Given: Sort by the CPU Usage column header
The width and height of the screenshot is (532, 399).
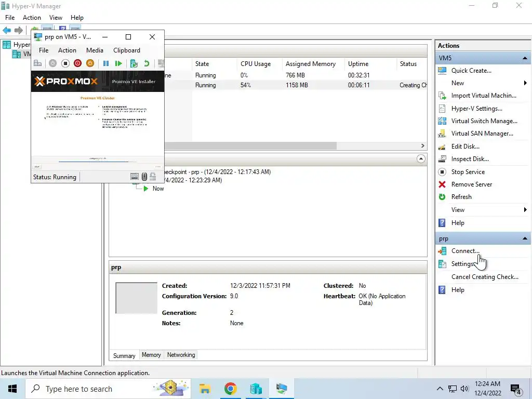Looking at the screenshot, I should click(259, 64).
